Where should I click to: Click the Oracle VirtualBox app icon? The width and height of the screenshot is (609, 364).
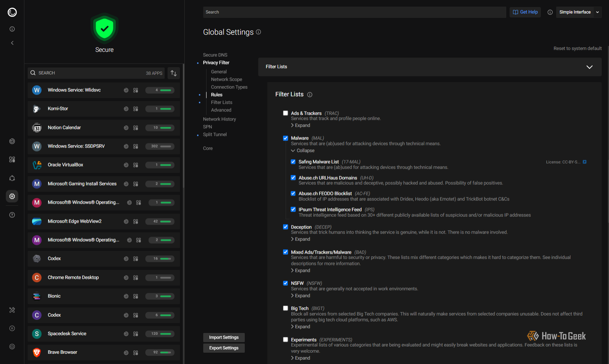[37, 165]
